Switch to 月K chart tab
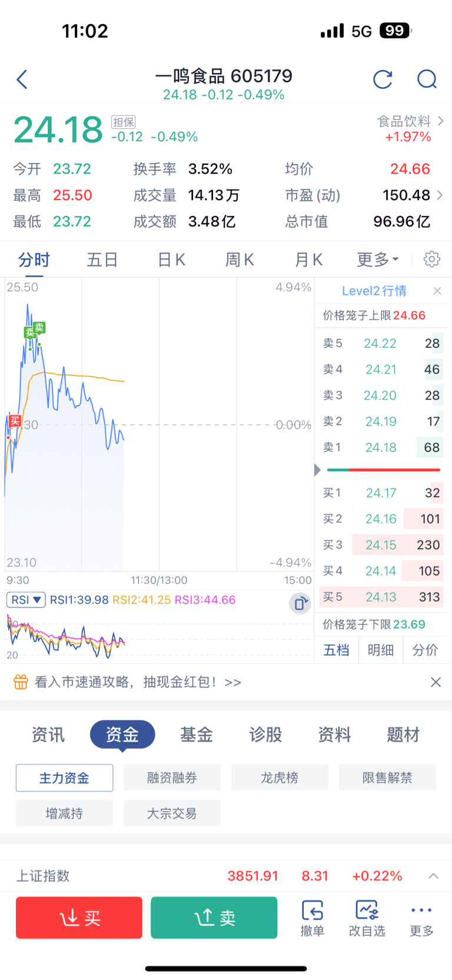 (x=309, y=260)
